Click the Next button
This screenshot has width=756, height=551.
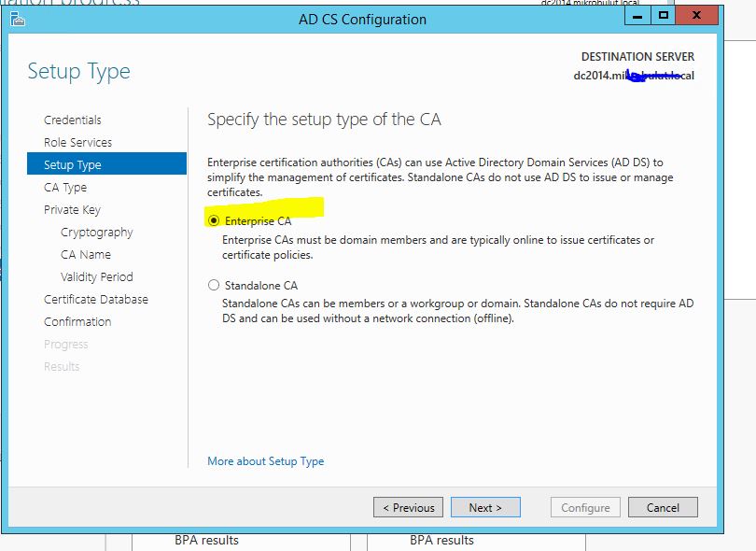pyautogui.click(x=485, y=508)
